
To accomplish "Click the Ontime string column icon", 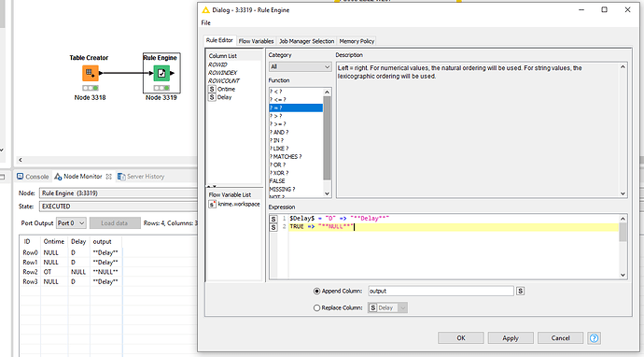I will pos(212,89).
